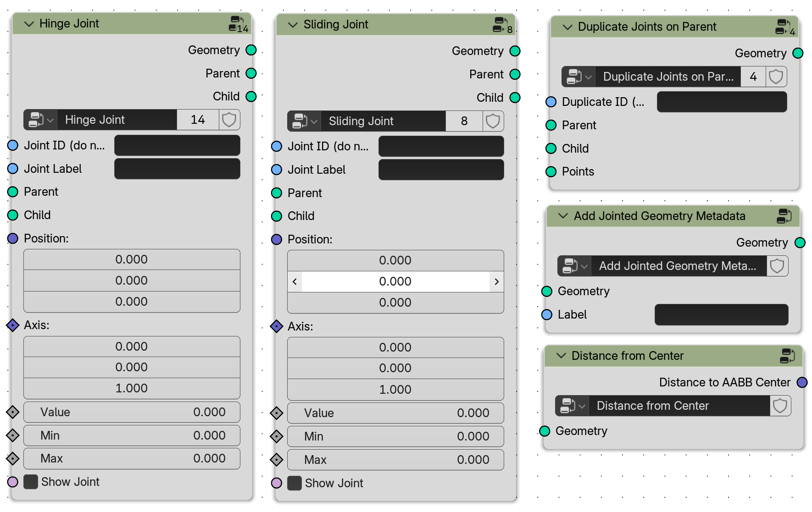The height and width of the screenshot is (512, 812).
Task: Toggle shield icon on Duplicate Joints on Parent
Action: 776,77
